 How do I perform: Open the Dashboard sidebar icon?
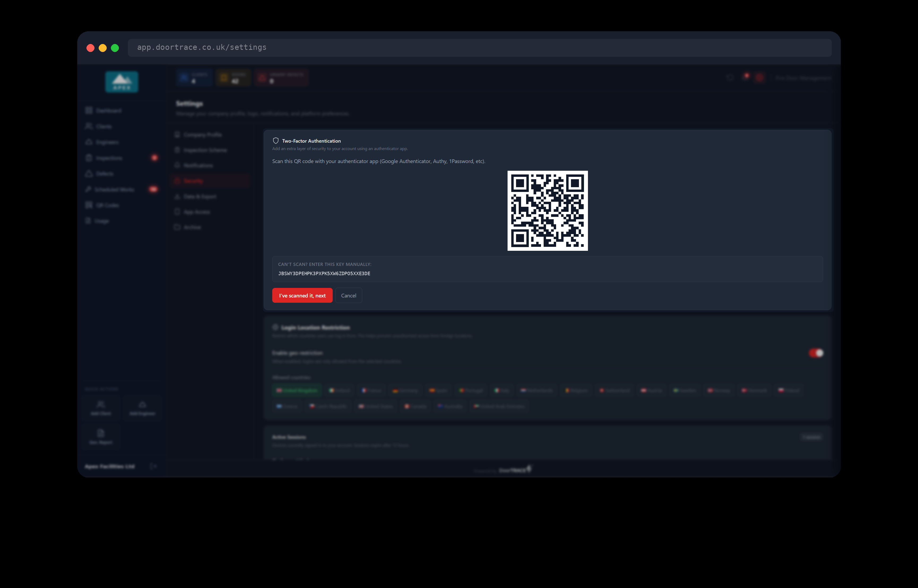click(89, 110)
